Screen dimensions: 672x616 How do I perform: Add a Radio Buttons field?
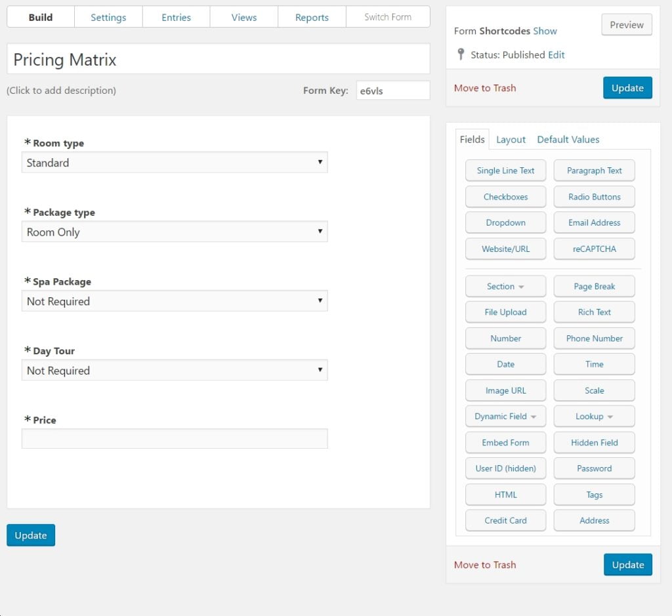594,197
